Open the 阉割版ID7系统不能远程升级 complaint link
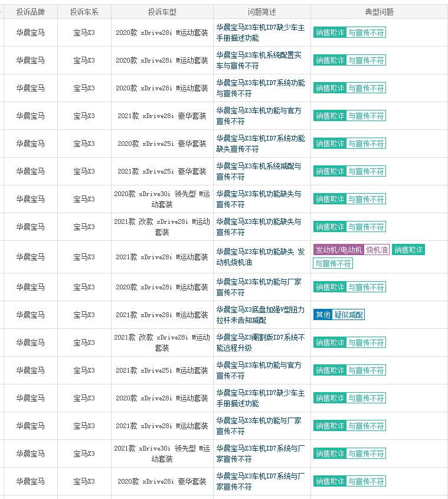 click(260, 343)
